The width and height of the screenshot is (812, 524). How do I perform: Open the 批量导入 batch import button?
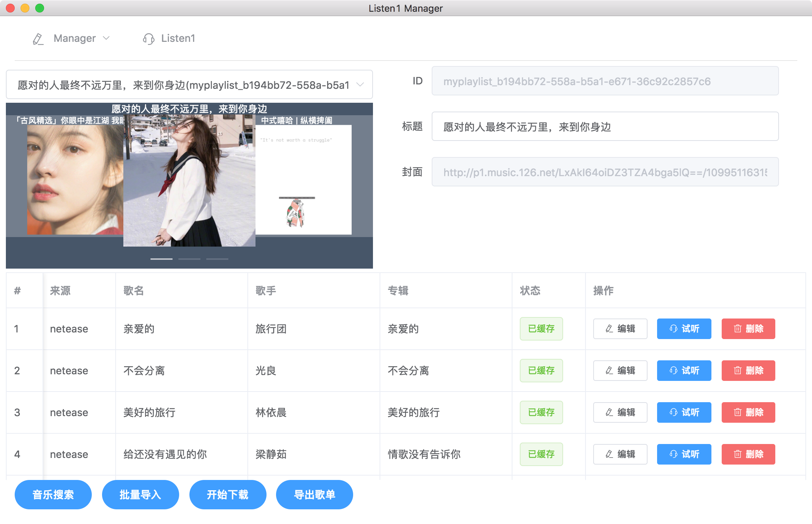[140, 495]
